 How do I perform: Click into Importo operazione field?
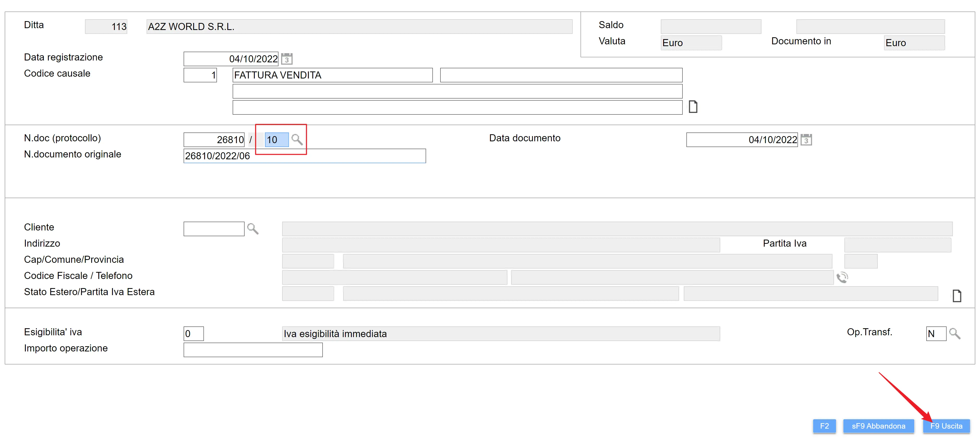point(253,350)
